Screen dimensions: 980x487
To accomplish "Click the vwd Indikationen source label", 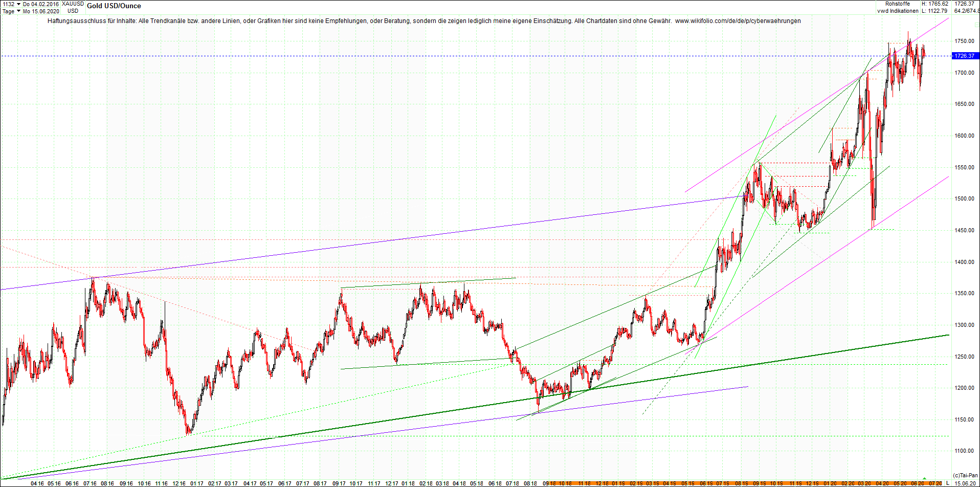I will [x=898, y=11].
